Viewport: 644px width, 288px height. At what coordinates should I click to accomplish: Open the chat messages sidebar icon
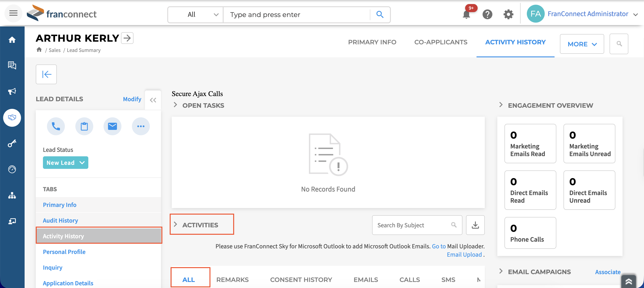pyautogui.click(x=12, y=65)
